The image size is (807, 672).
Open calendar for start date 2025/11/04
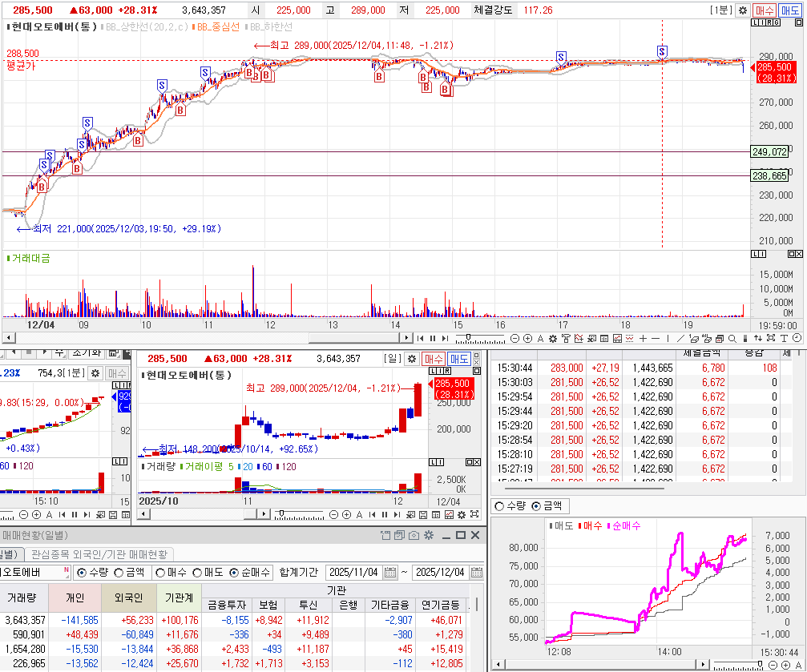(x=390, y=572)
